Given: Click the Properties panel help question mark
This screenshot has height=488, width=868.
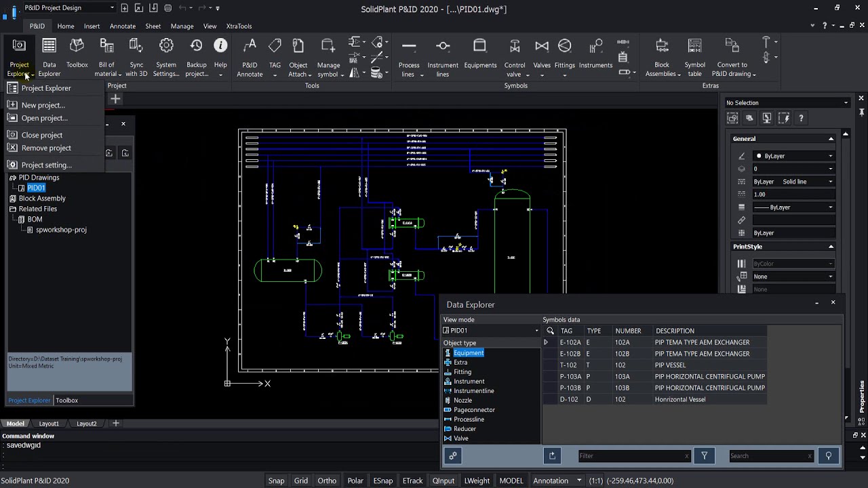Looking at the screenshot, I should 801,118.
